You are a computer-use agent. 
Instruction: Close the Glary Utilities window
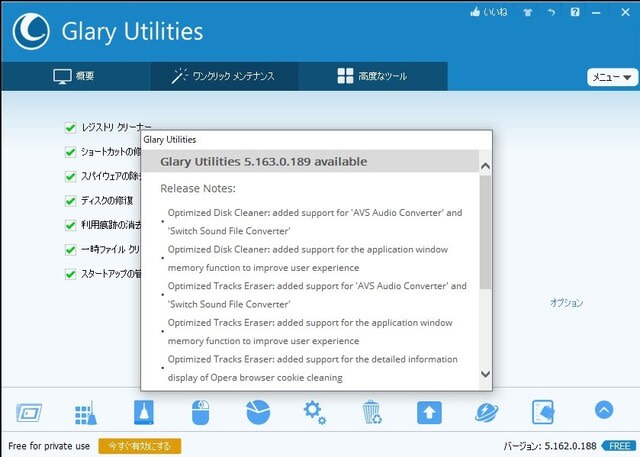coord(626,12)
